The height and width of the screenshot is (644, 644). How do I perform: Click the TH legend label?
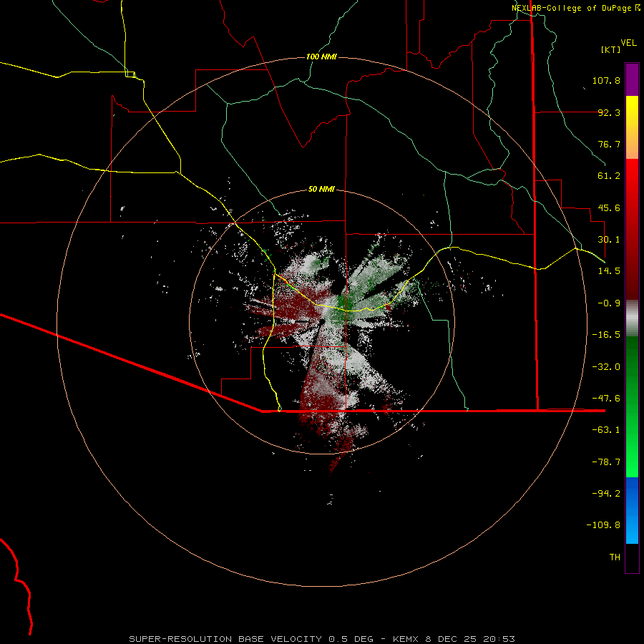(615, 557)
